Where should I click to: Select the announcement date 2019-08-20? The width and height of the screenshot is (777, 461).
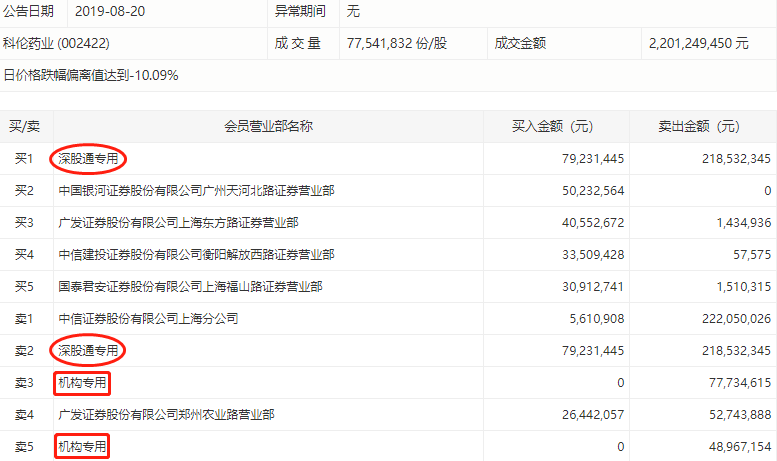coord(110,13)
